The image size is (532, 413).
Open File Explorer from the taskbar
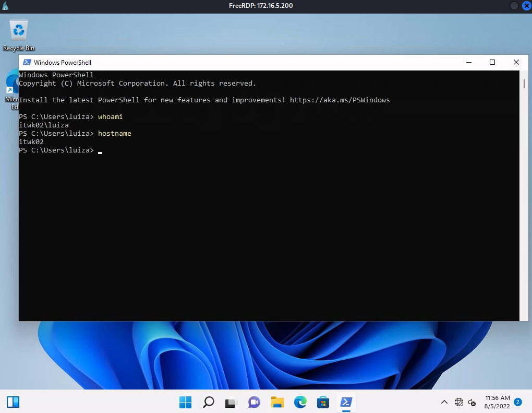pyautogui.click(x=277, y=402)
